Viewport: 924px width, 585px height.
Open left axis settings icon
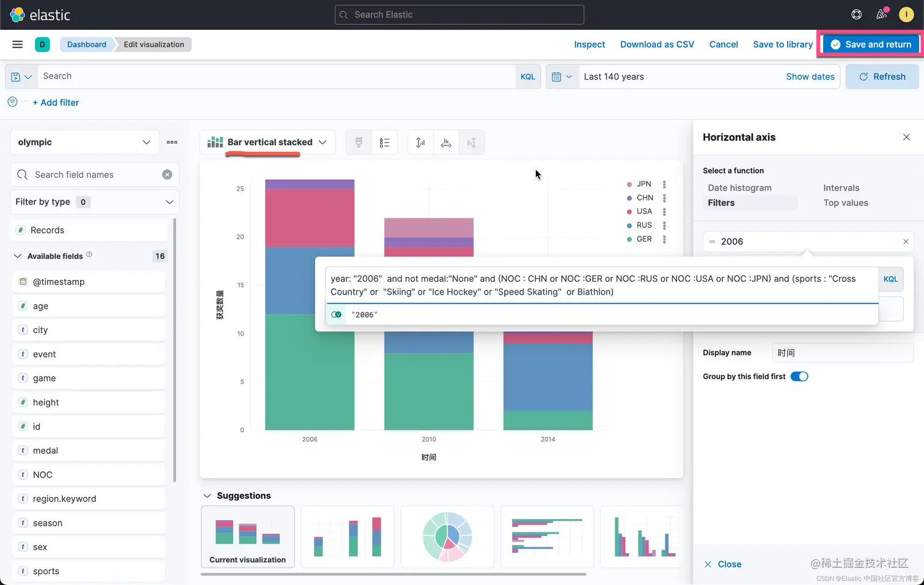(x=420, y=142)
